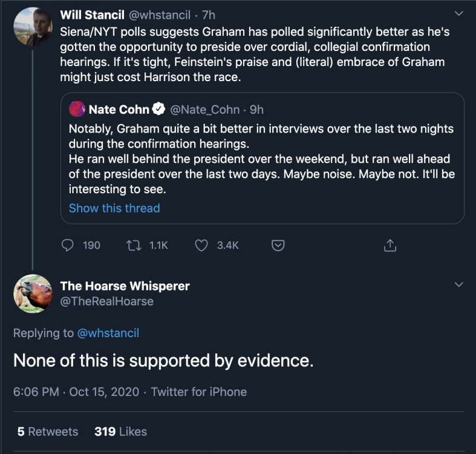The width and height of the screenshot is (476, 454).
Task: Open the share icon on the tweet
Action: 390,245
